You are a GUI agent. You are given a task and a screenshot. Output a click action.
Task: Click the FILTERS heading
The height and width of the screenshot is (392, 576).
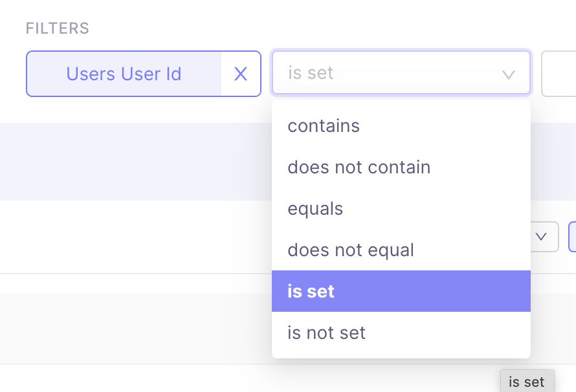[57, 28]
